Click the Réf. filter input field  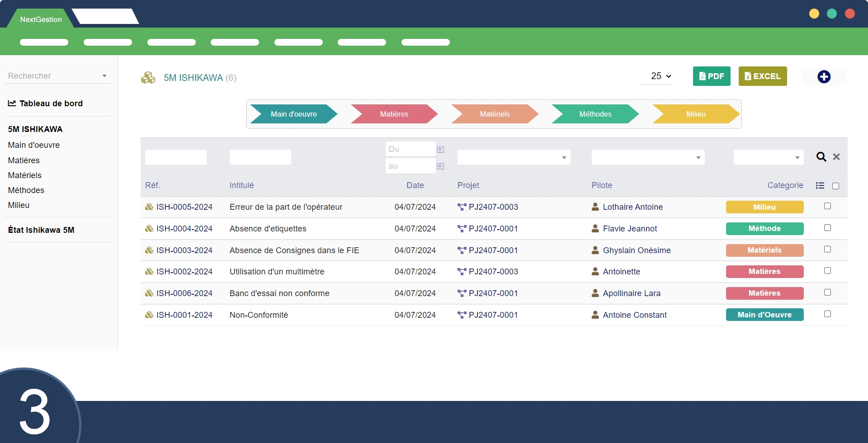point(175,157)
